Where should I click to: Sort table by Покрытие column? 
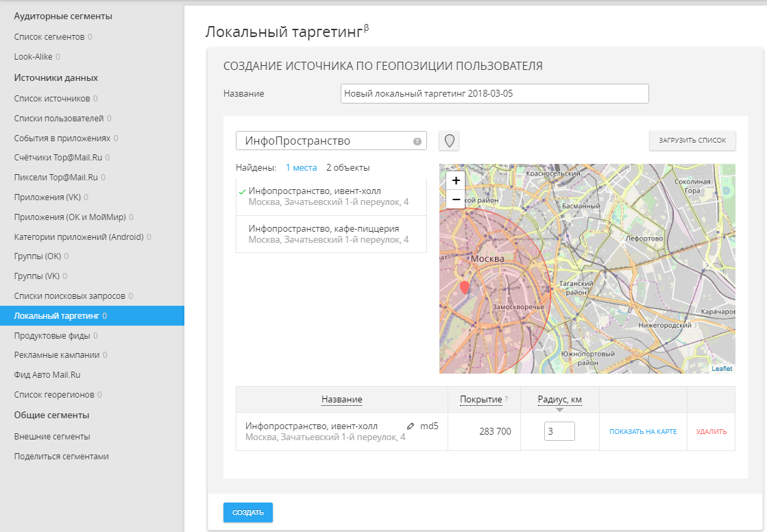480,400
